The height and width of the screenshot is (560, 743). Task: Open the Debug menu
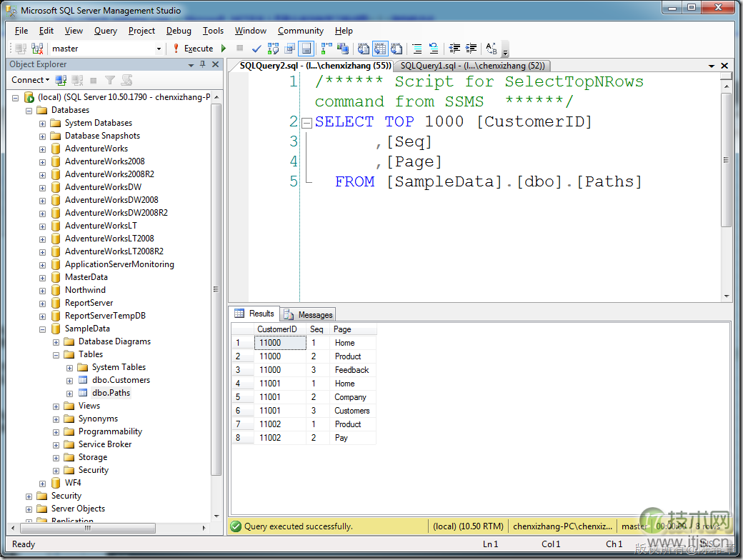tap(179, 31)
